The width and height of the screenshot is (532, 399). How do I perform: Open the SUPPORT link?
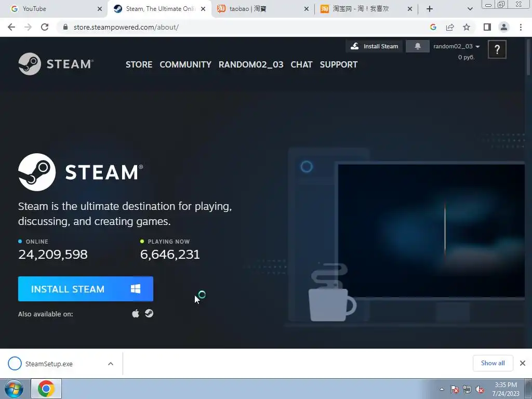click(x=339, y=64)
